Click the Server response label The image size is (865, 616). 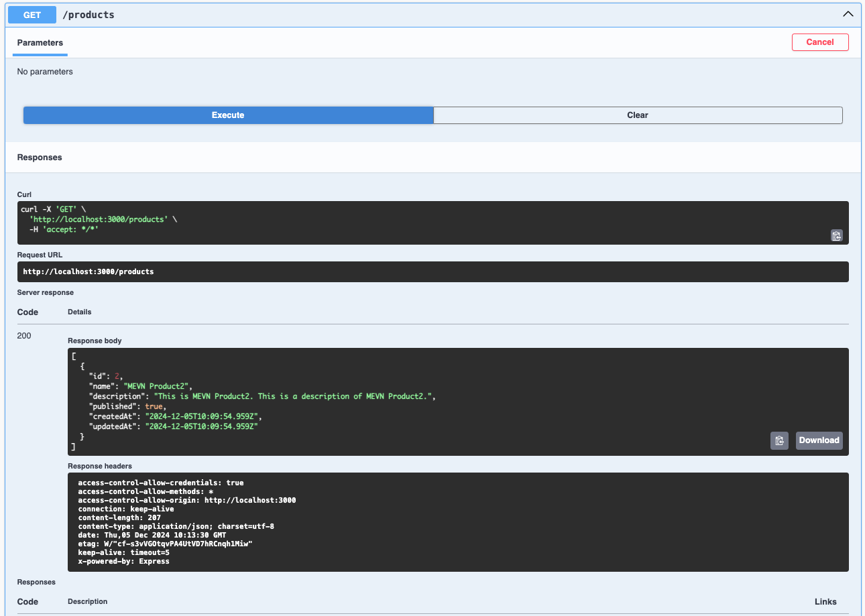tap(45, 293)
